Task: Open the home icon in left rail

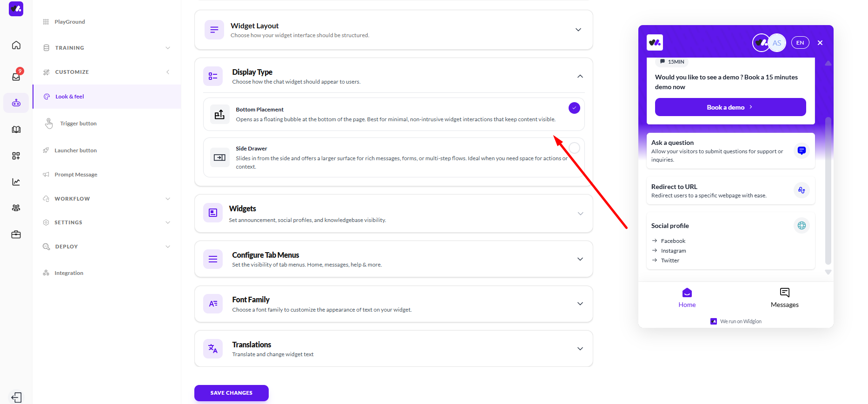Action: point(16,45)
